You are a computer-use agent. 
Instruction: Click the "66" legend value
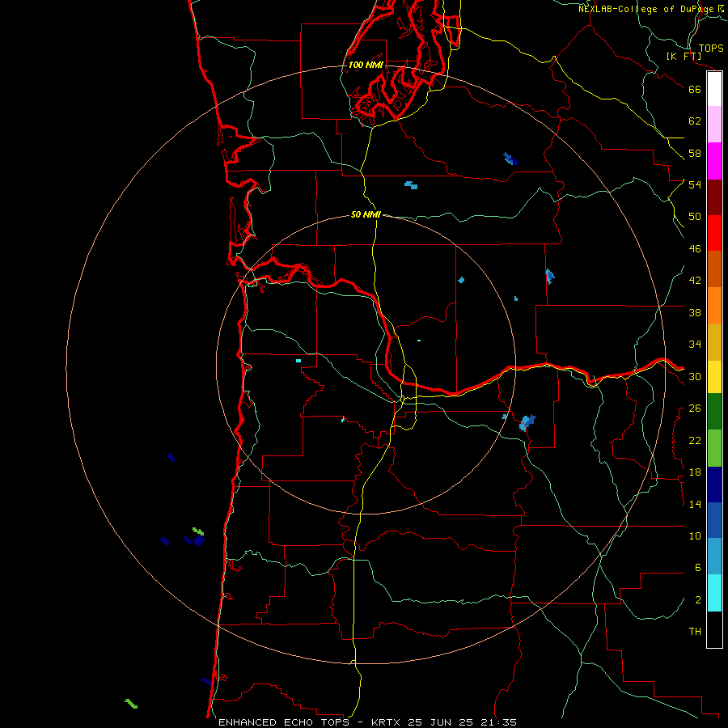(695, 89)
